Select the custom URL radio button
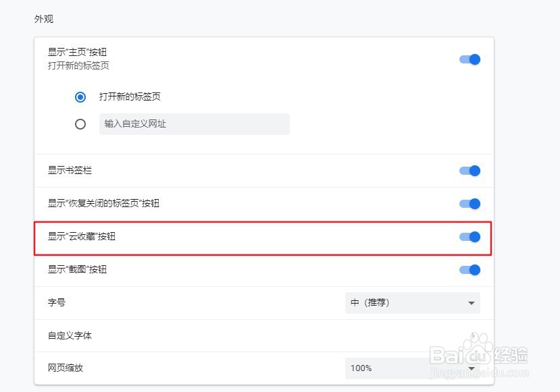Screen dimensions: 560x392 point(80,124)
